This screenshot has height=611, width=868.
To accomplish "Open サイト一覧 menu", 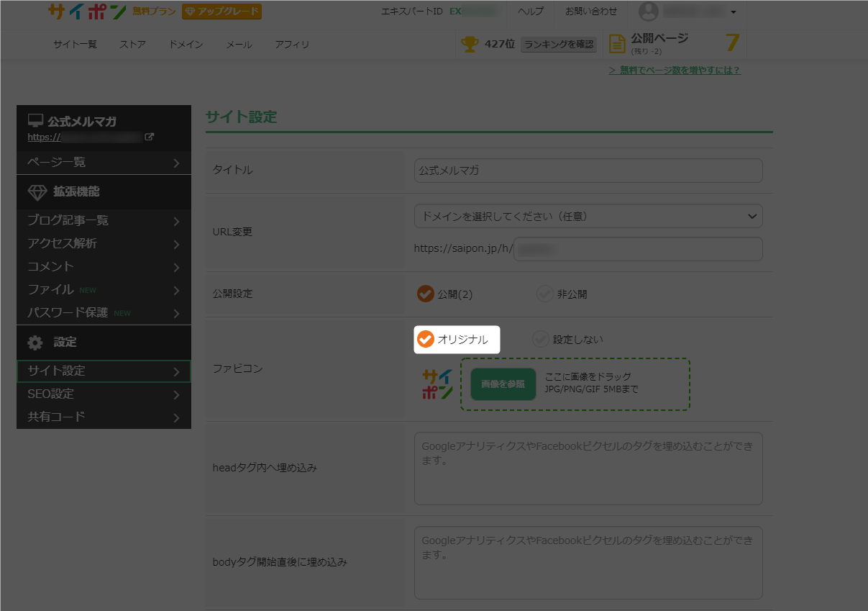I will click(75, 45).
